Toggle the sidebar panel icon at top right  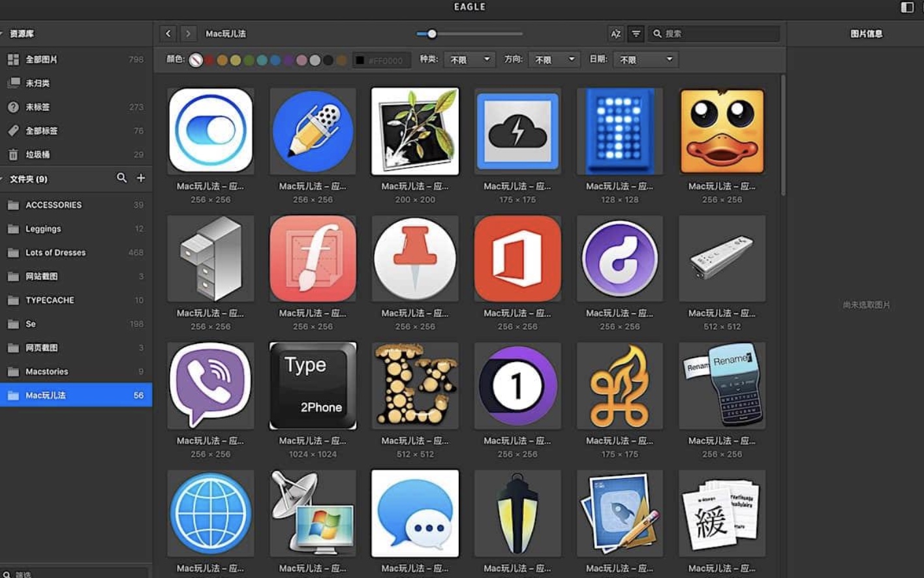[907, 7]
